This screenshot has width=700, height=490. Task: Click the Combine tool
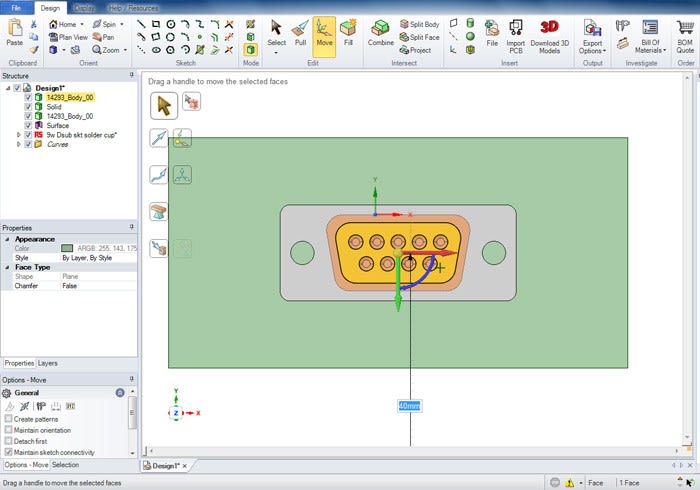[x=380, y=33]
